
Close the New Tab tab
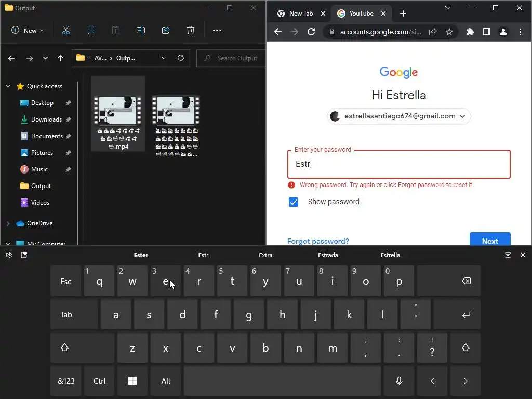pos(323,14)
